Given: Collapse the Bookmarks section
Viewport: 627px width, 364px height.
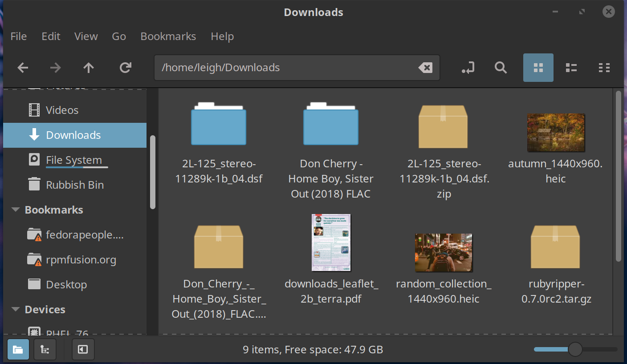Looking at the screenshot, I should tap(16, 210).
